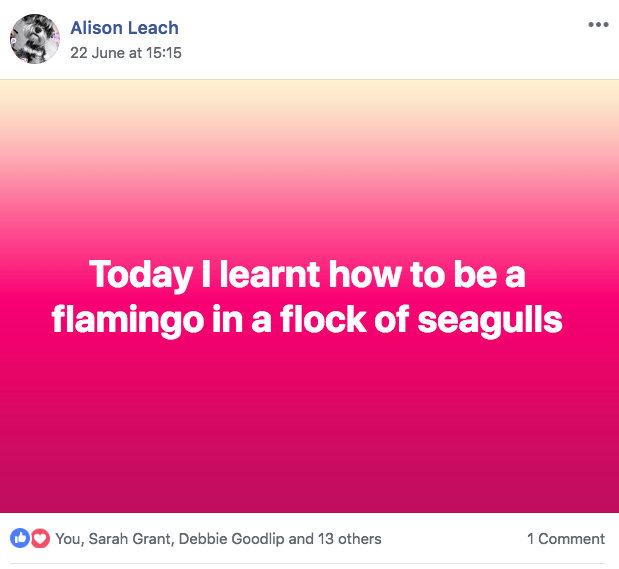Click the line "flamingo in a flock of seagulls"
Viewport: 619px width, 569px height.
coord(307,320)
